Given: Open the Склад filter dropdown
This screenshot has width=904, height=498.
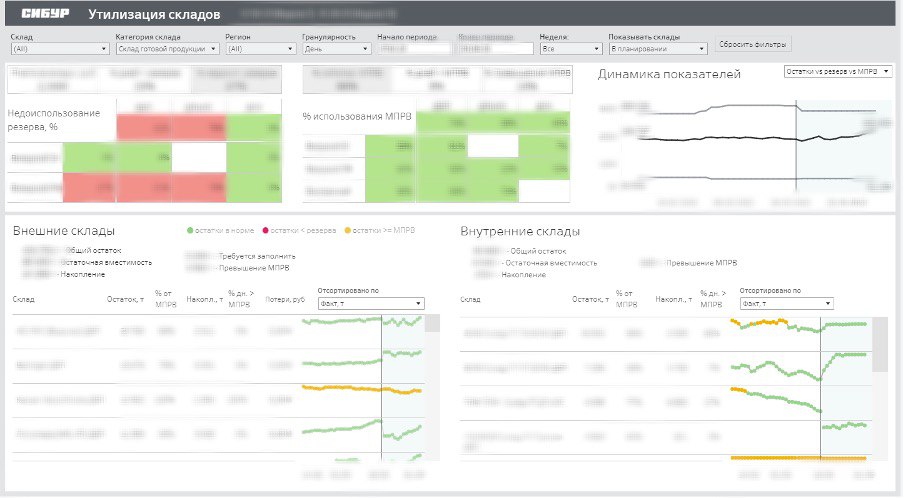Looking at the screenshot, I should point(60,49).
